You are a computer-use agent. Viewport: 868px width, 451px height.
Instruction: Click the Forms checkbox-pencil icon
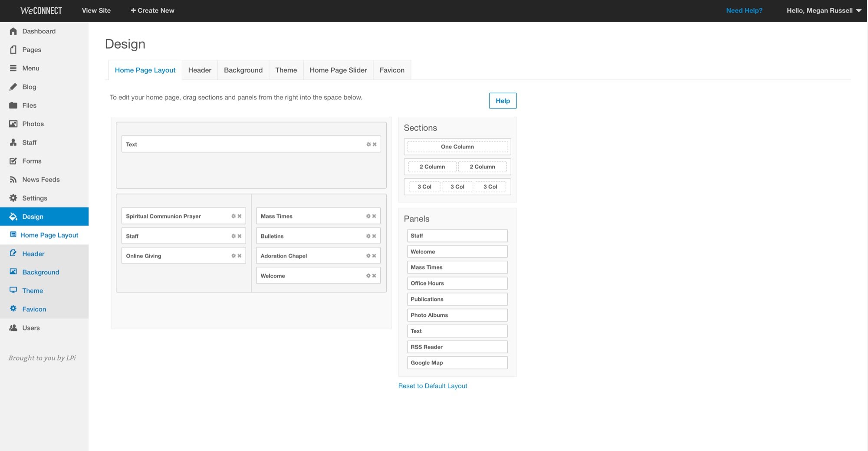coord(13,161)
